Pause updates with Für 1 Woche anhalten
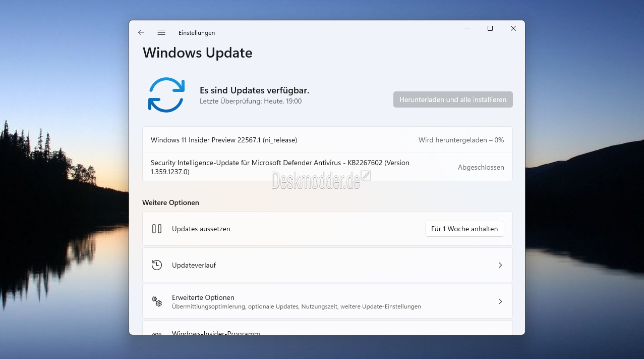644x359 pixels. pos(464,229)
